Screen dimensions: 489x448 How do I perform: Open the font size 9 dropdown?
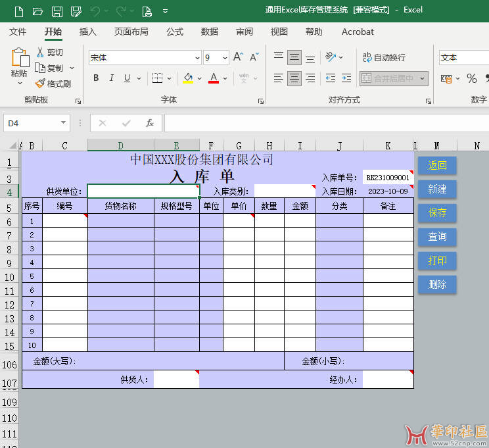pyautogui.click(x=225, y=58)
